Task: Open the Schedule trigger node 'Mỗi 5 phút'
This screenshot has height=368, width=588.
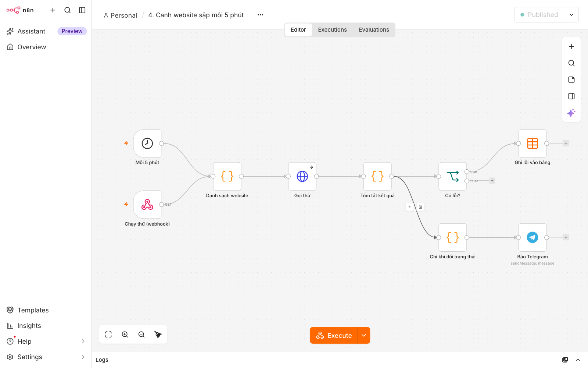Action: point(147,143)
